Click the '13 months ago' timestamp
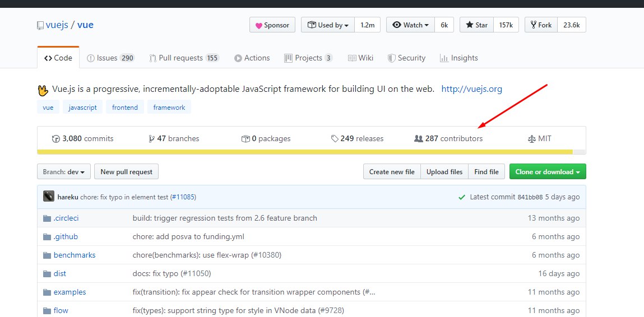Image resolution: width=644 pixels, height=317 pixels. pos(554,218)
